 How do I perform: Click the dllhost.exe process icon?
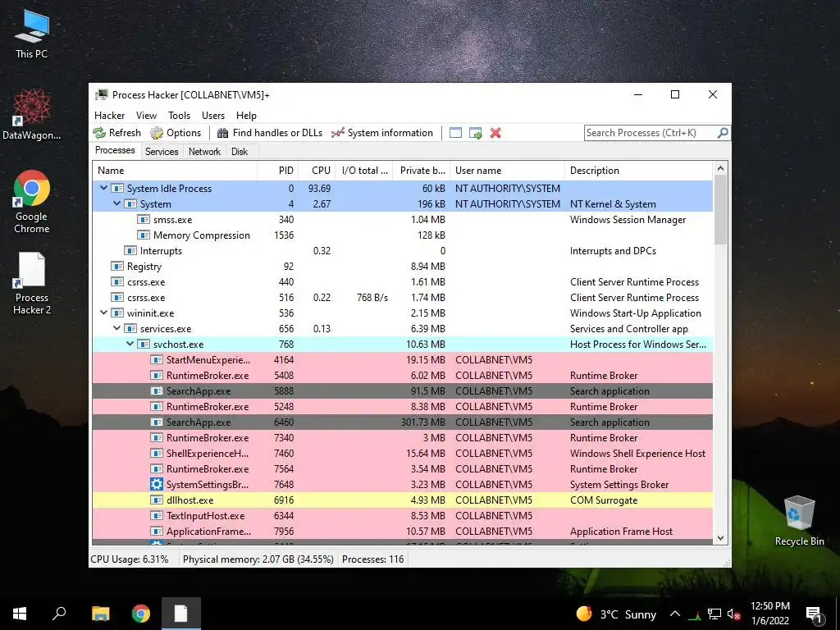[157, 500]
